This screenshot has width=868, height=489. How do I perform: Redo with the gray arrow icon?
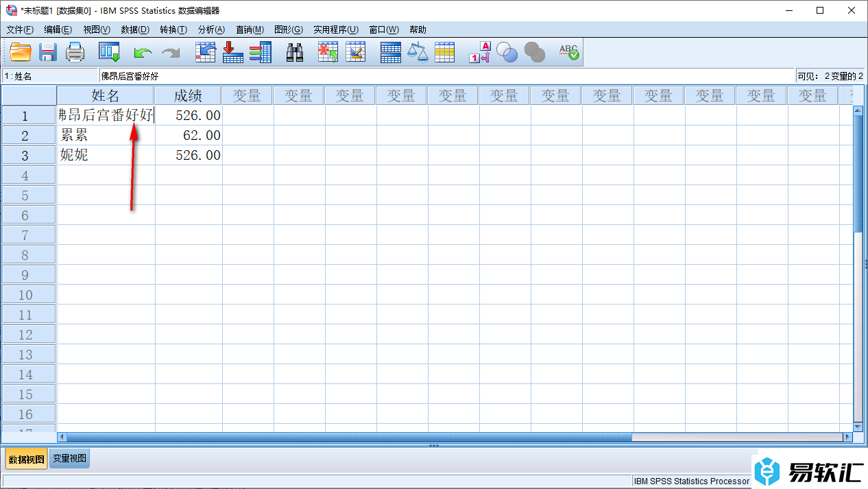[x=170, y=53]
